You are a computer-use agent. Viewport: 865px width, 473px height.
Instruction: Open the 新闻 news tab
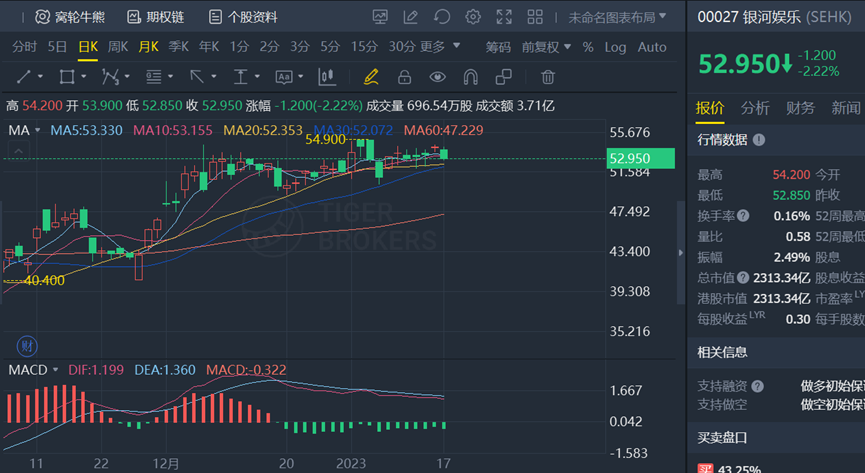click(846, 108)
